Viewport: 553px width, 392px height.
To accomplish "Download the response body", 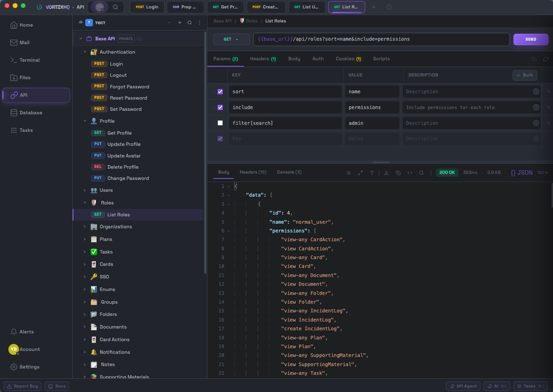I will [x=386, y=173].
